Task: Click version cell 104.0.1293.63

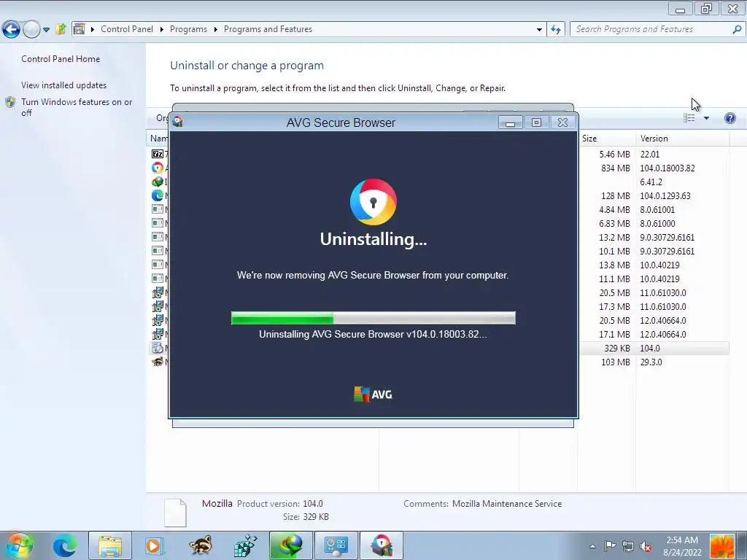Action: tap(665, 195)
